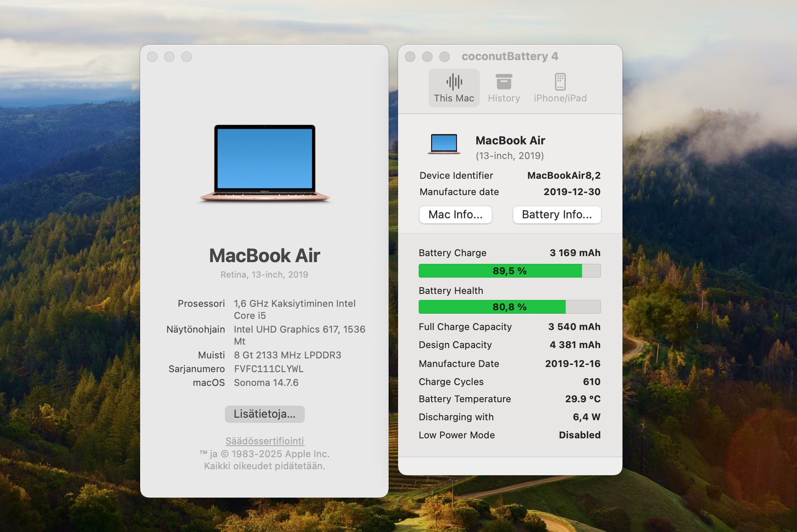
Task: Click the 4 381 mAh design capacity value
Action: [575, 345]
